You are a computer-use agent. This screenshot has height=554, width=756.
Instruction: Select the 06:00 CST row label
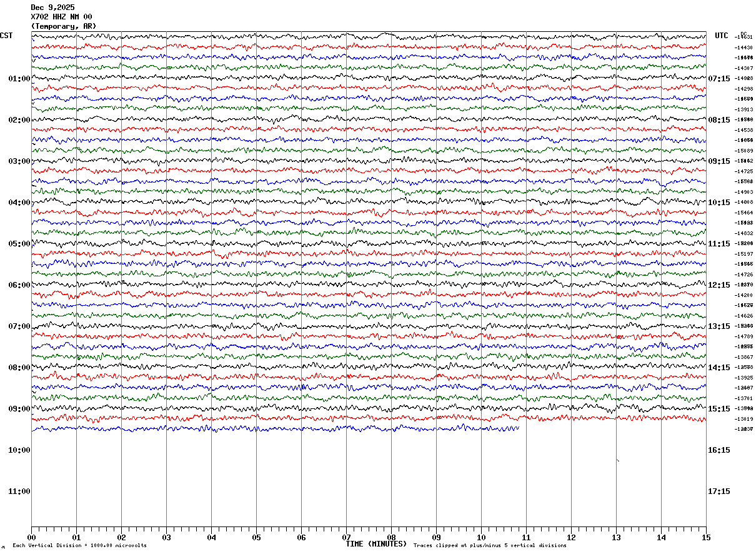pyautogui.click(x=19, y=285)
